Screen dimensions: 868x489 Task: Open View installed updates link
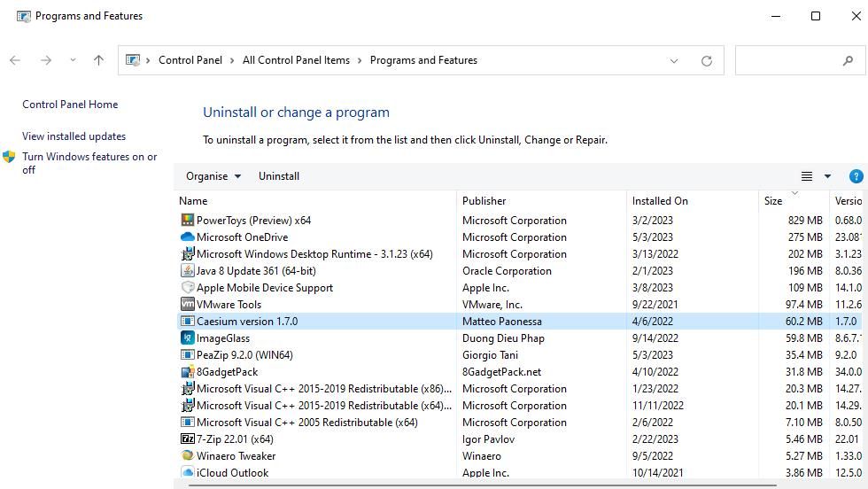coord(74,136)
